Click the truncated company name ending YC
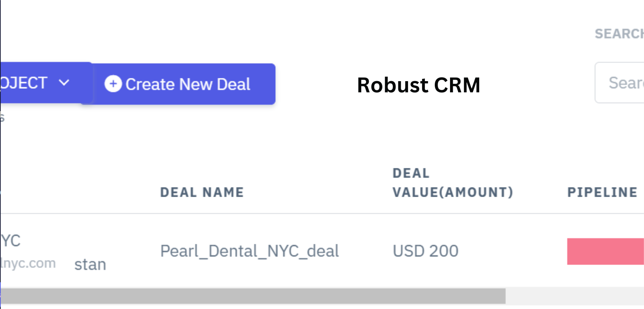644x309 pixels. [x=10, y=241]
